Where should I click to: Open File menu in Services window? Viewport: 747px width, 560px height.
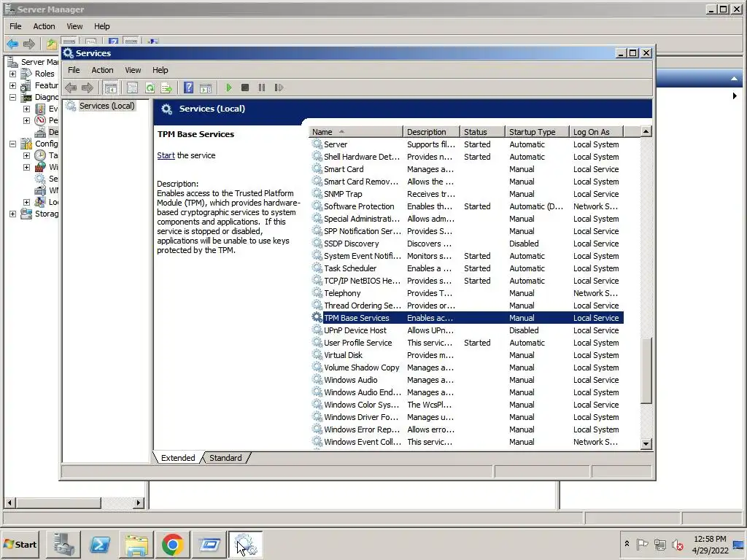coord(74,70)
